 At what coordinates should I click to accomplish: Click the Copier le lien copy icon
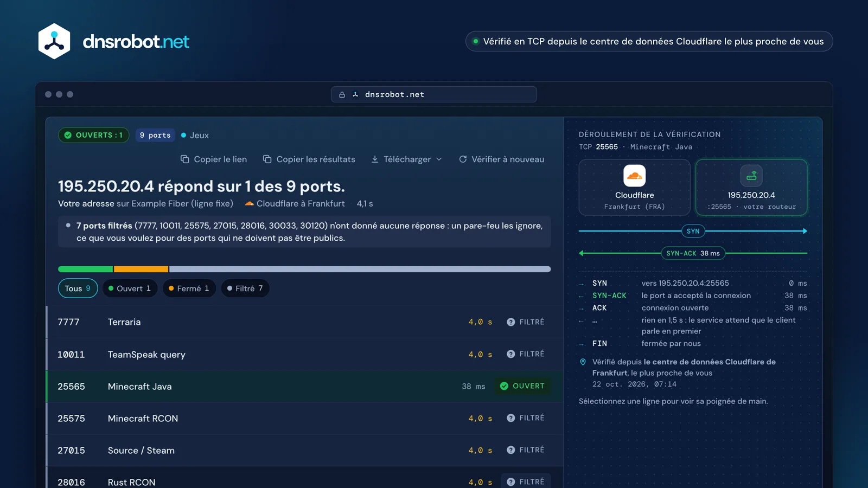coord(184,159)
